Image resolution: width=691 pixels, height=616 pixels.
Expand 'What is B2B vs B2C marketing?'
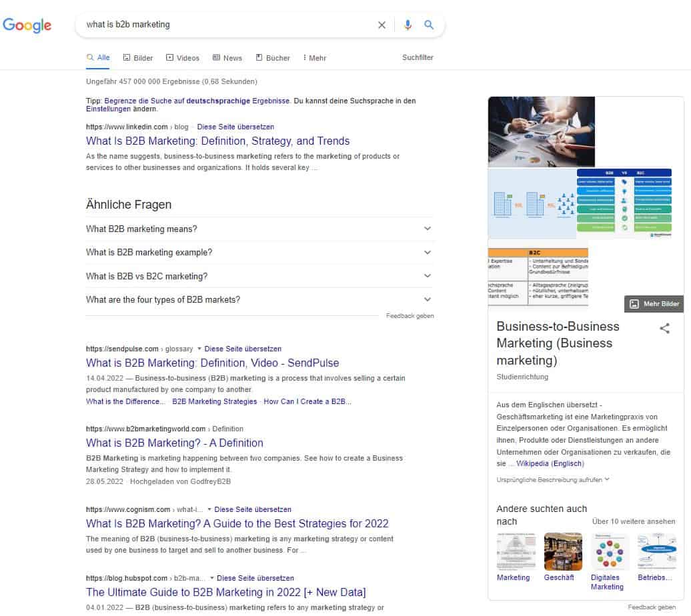pyautogui.click(x=259, y=276)
